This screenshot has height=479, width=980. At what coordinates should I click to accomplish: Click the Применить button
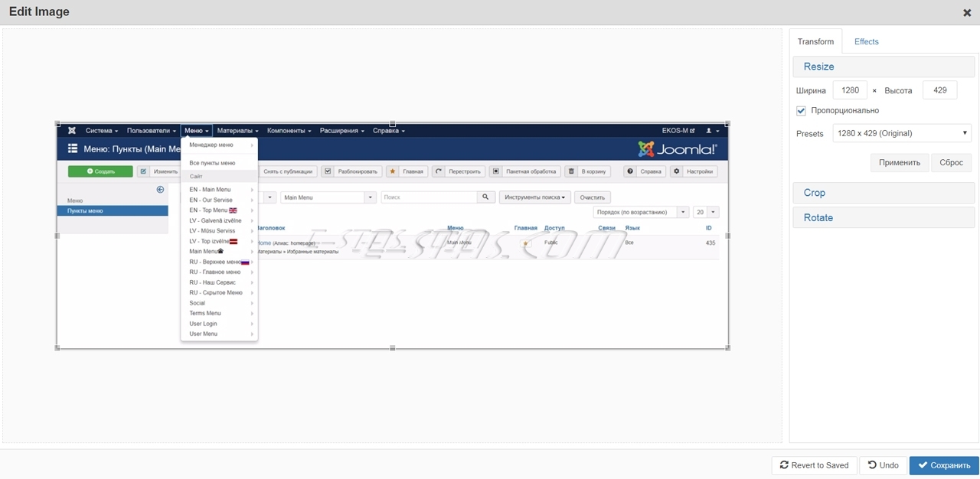[x=900, y=163]
